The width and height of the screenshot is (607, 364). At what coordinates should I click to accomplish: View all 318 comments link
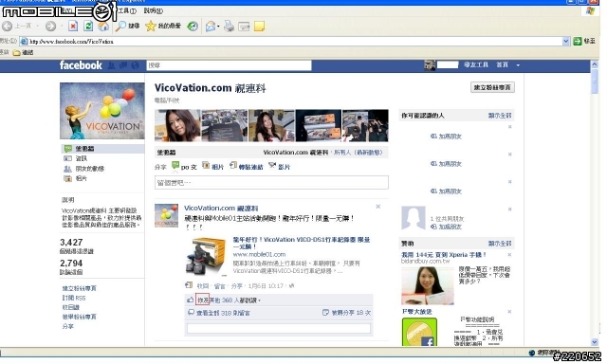pos(223,313)
